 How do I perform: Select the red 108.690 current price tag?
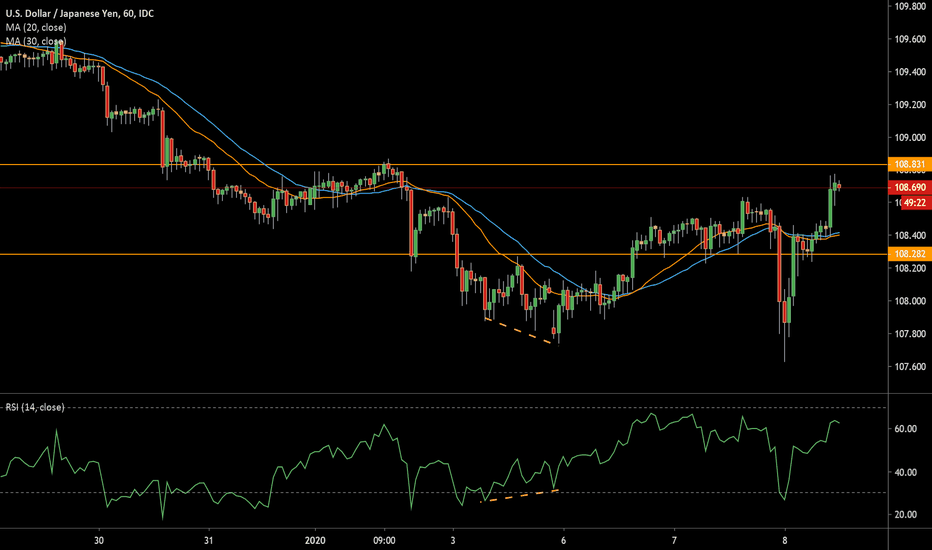point(910,187)
